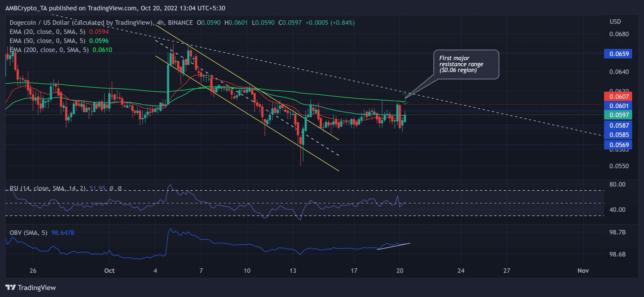
Task: Click the red 0.0607 price label
Action: 618,97
